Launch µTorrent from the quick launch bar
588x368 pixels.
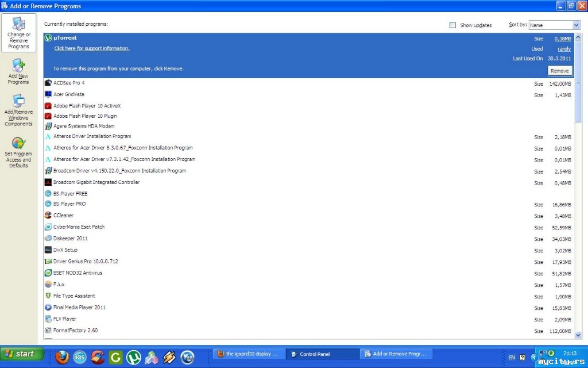[x=134, y=357]
